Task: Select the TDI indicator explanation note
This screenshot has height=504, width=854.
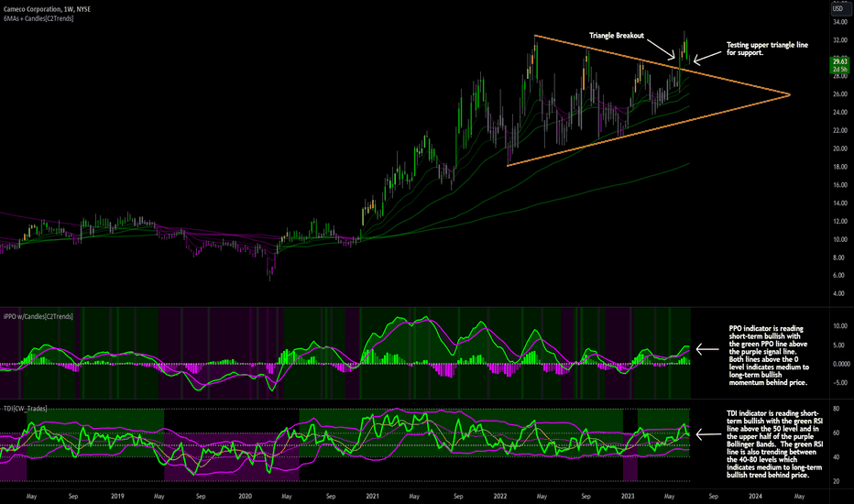Action: pos(774,444)
